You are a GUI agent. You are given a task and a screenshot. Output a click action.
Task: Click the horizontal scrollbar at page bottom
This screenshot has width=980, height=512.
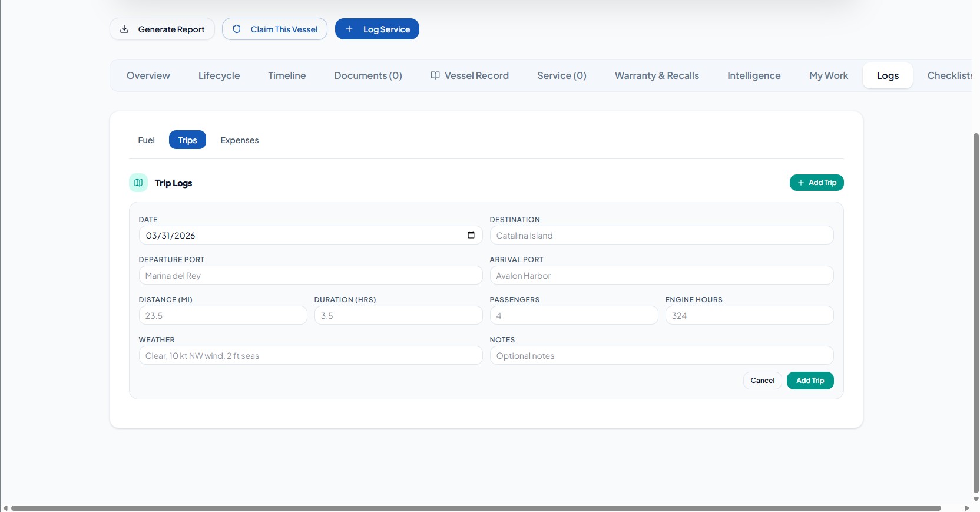476,508
